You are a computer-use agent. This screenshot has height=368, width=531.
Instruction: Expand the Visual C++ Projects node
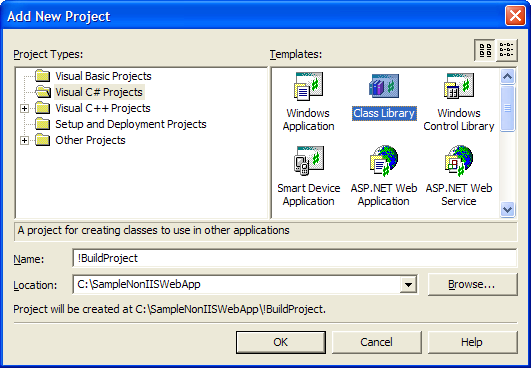(24, 108)
